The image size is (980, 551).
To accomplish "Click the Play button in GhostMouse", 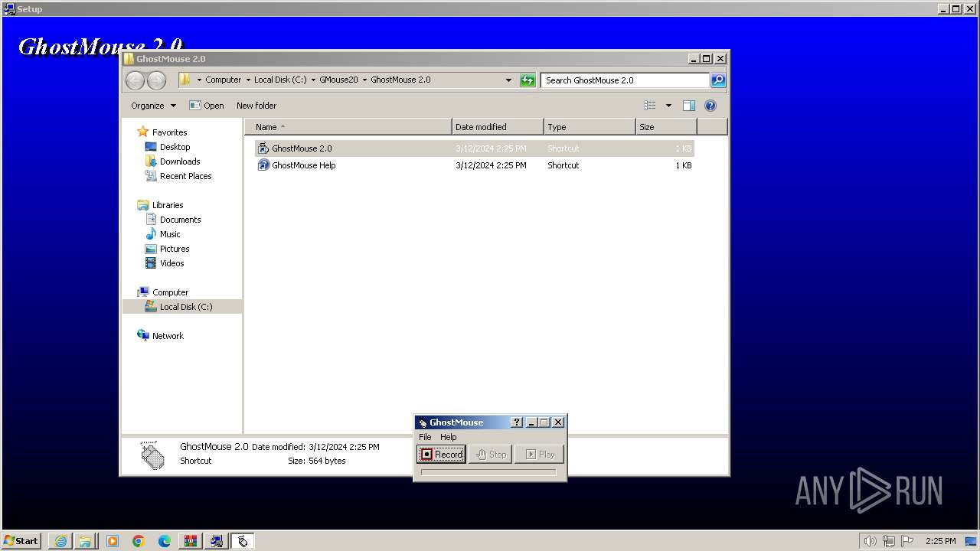I will click(539, 454).
